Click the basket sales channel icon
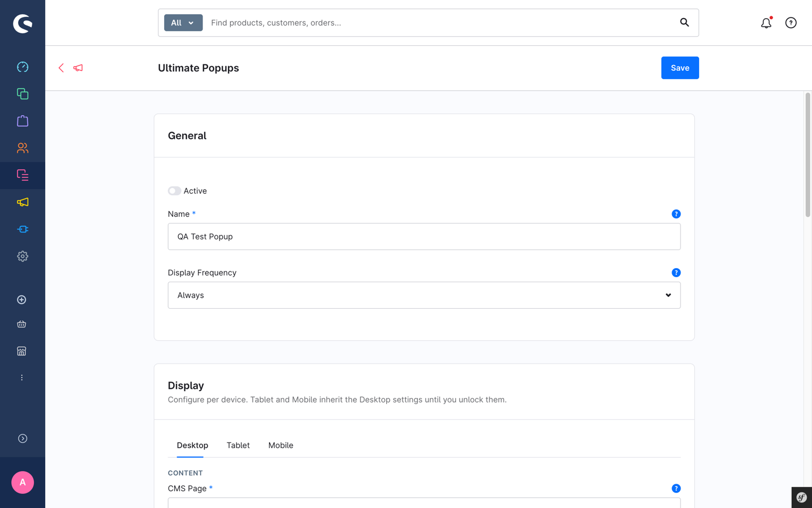812x508 pixels. [21, 325]
